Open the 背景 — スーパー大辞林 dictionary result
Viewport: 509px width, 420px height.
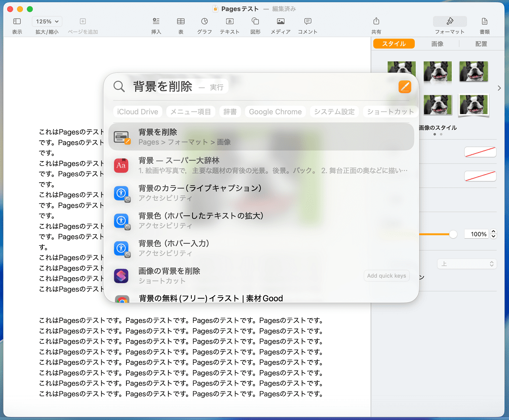(x=261, y=165)
